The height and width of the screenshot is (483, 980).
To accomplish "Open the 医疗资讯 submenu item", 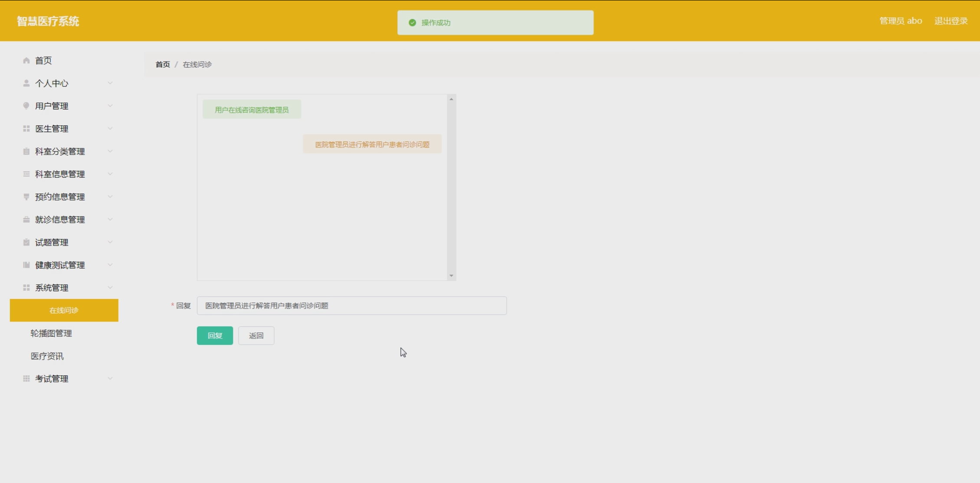I will (47, 356).
